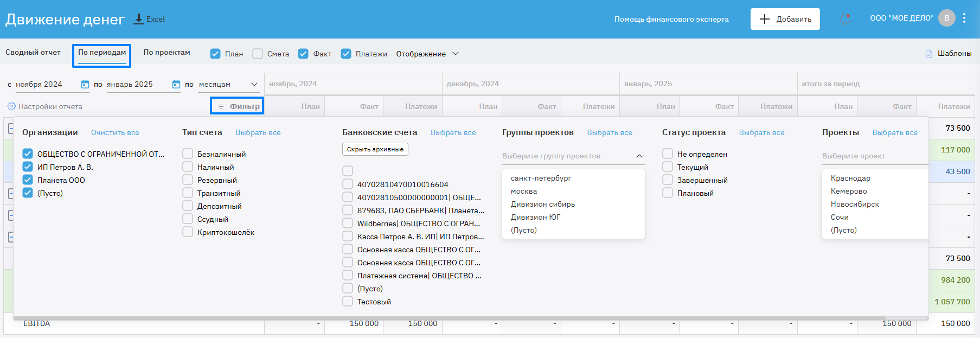
Task: Check Текущий project status
Action: point(668,167)
